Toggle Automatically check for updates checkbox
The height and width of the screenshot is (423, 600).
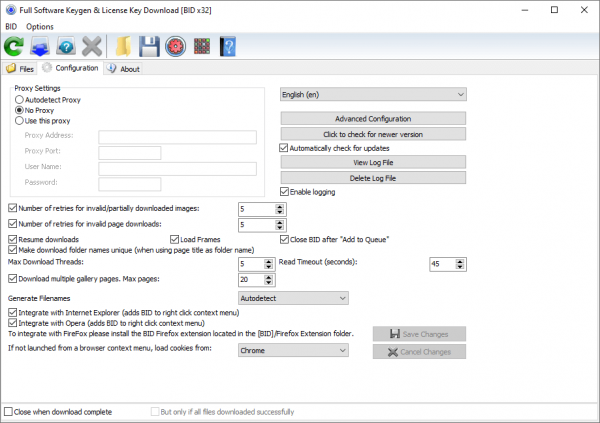284,148
